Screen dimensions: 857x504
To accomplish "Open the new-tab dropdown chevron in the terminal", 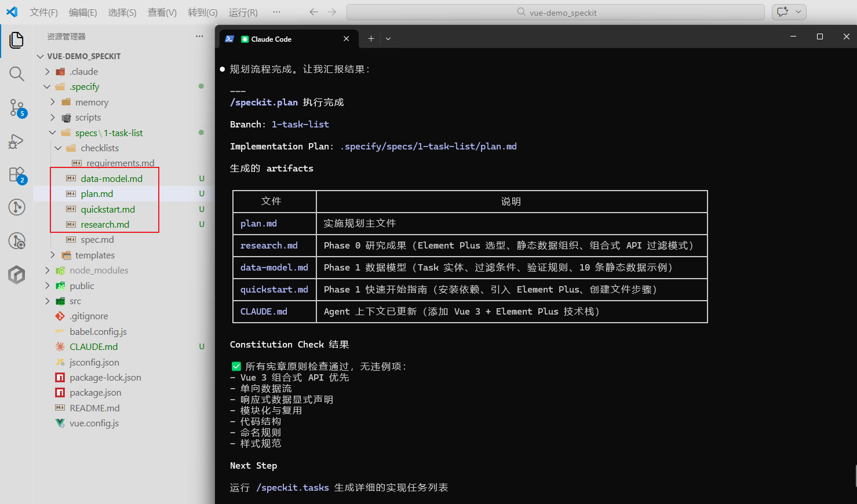I will click(x=388, y=39).
